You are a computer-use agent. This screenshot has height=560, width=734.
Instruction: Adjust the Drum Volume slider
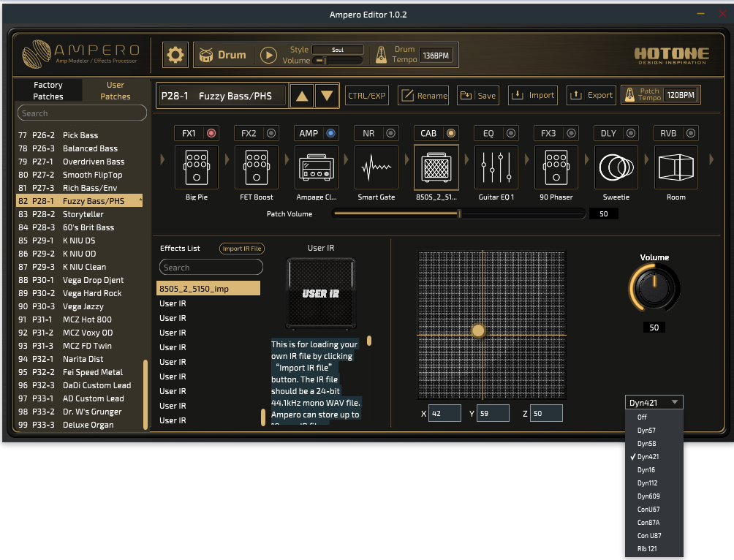(x=338, y=61)
